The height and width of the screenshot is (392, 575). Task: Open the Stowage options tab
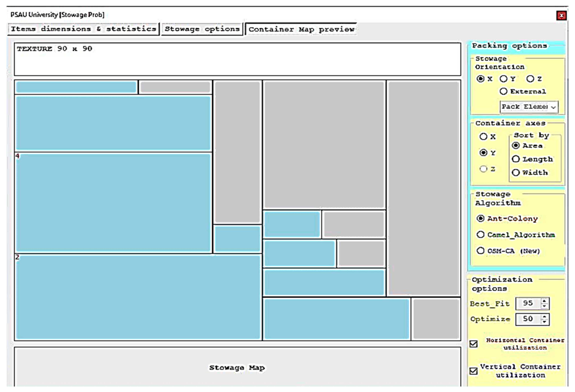pyautogui.click(x=202, y=29)
